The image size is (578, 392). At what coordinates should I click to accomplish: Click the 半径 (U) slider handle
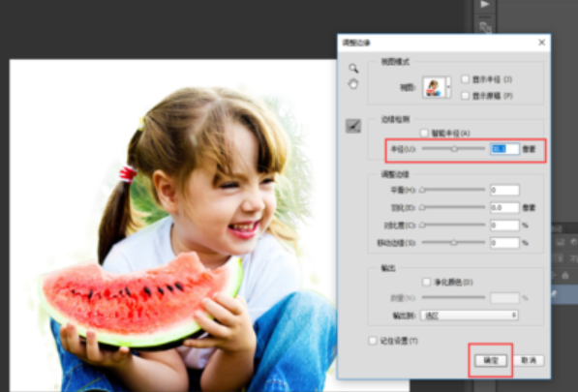tap(454, 149)
